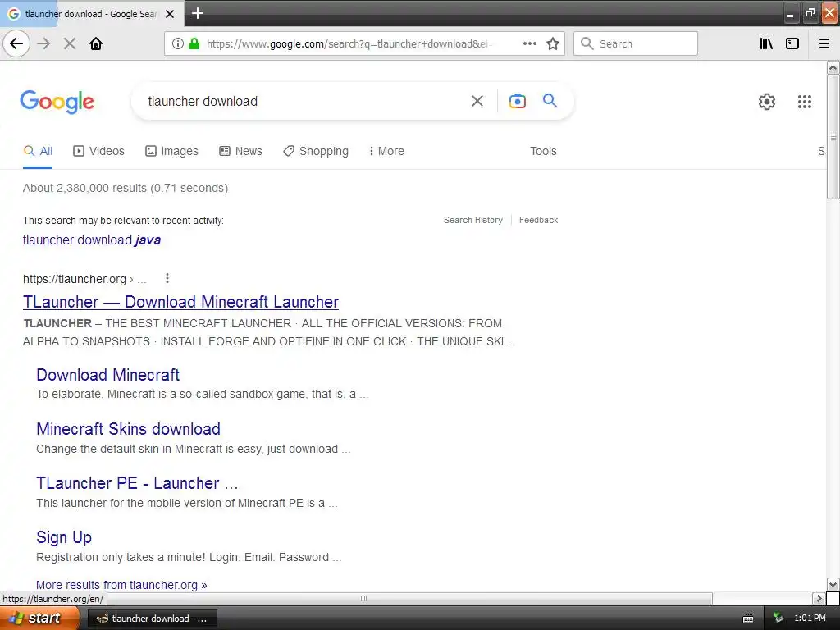
Task: Open the Google apps grid
Action: click(804, 101)
